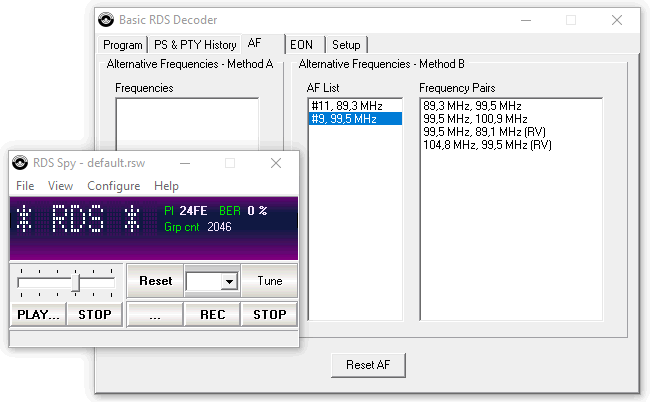Image resolution: width=650 pixels, height=402 pixels.
Task: Click the Reset AF button
Action: pyautogui.click(x=368, y=365)
